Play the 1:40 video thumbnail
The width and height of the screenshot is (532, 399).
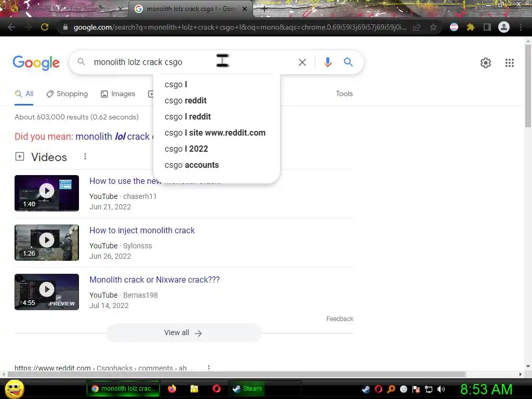pos(47,193)
